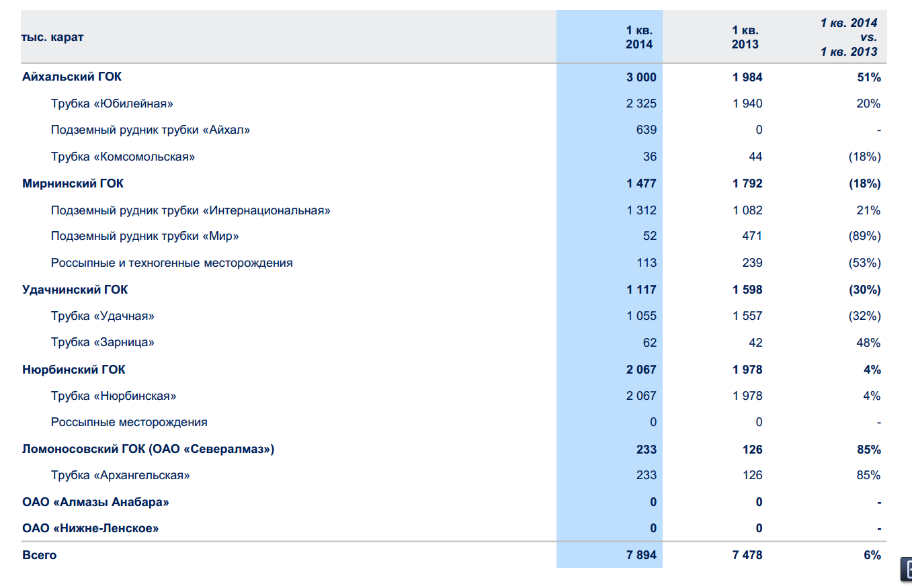Click the 113 value for техногенные месторождения

point(647,263)
